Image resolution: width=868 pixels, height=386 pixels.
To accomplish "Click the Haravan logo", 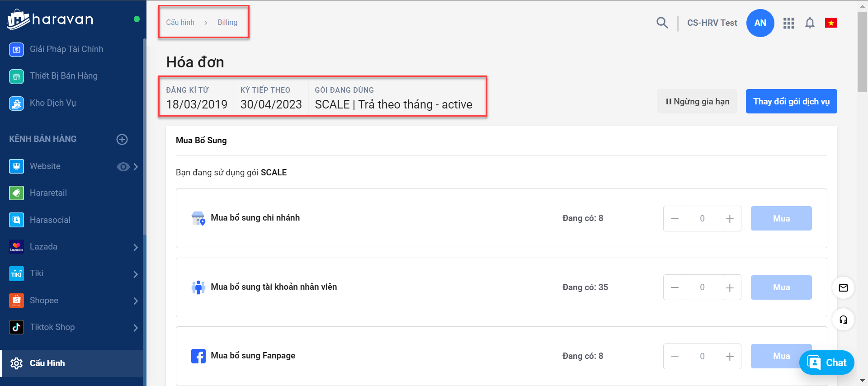I will coord(50,19).
